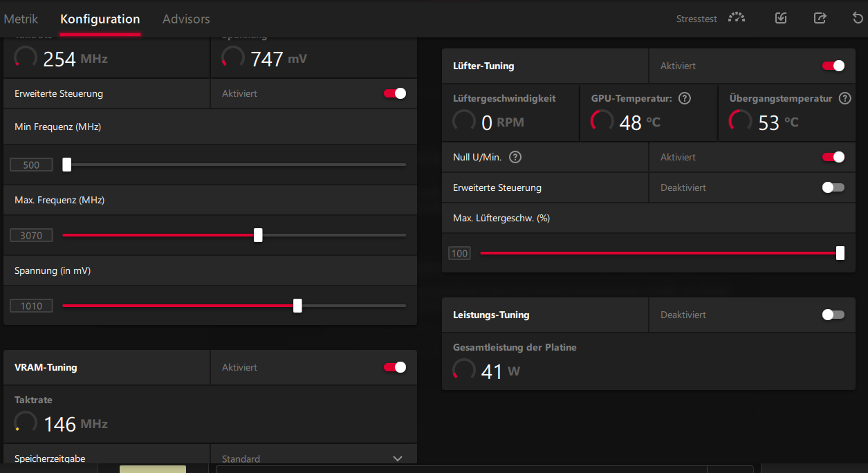Switch to the Konfiguration tab

tap(100, 19)
